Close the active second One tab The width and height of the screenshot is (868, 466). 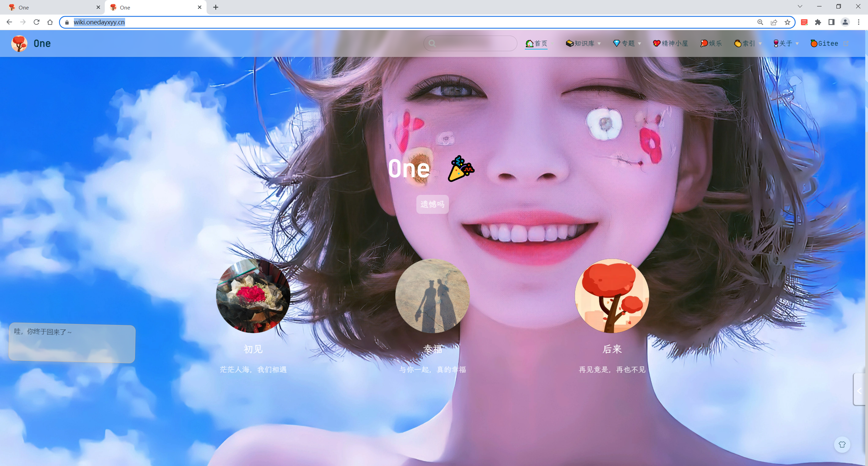[x=200, y=7]
